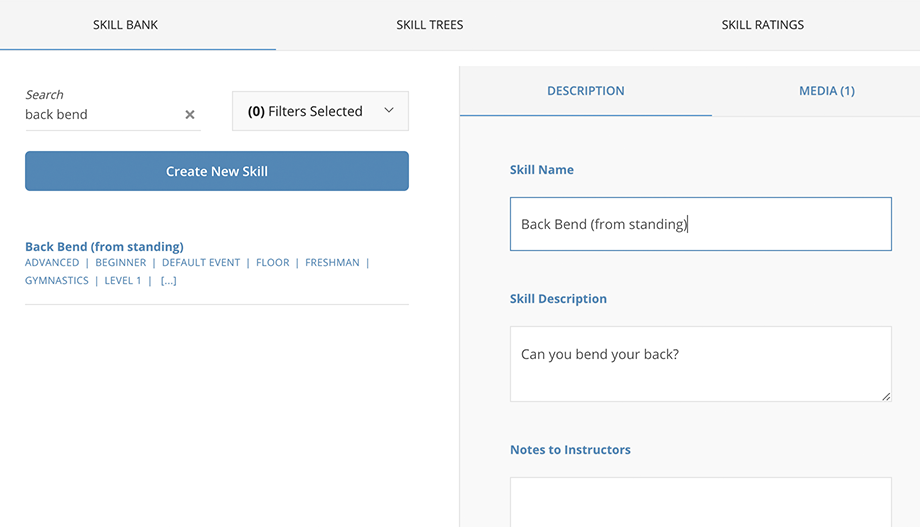Open the Filters Selected dropdown
Viewport: 920px width, 527px height.
click(320, 111)
